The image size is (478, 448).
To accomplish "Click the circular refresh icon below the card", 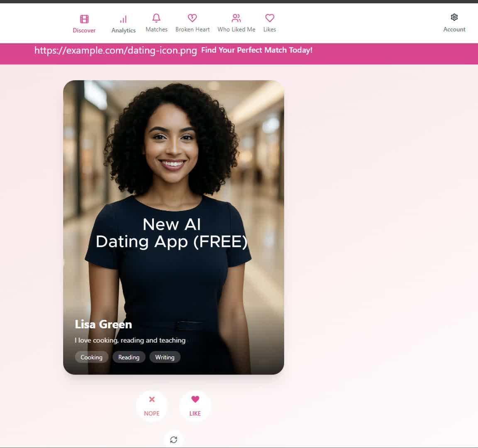I will [173, 439].
